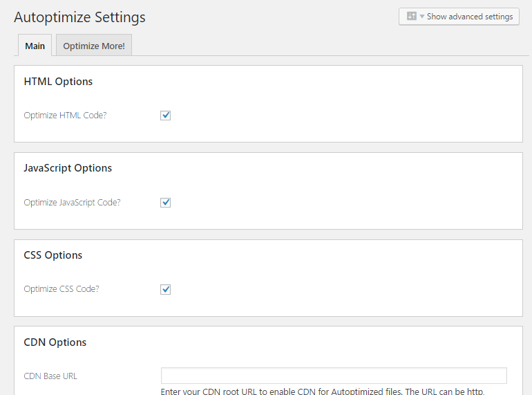Click the Show advanced settings text
Viewport: 532px width, 395px height.
click(470, 17)
